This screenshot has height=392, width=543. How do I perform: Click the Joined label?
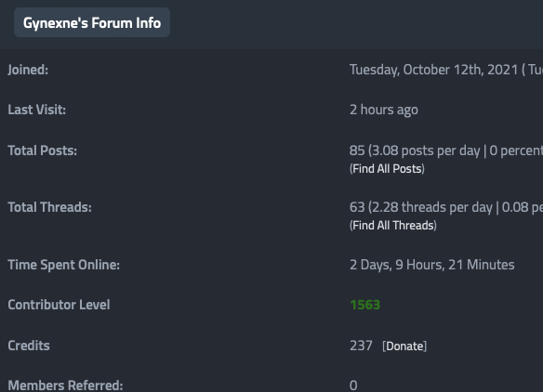click(x=28, y=70)
